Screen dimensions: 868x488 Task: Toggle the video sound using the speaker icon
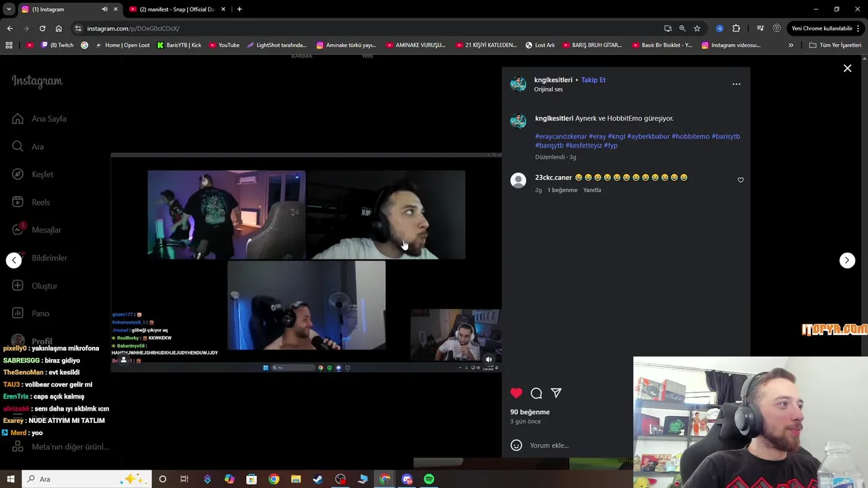pyautogui.click(x=489, y=360)
